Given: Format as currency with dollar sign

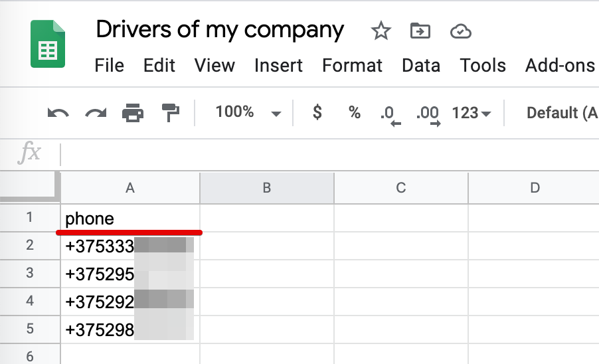Looking at the screenshot, I should [317, 112].
